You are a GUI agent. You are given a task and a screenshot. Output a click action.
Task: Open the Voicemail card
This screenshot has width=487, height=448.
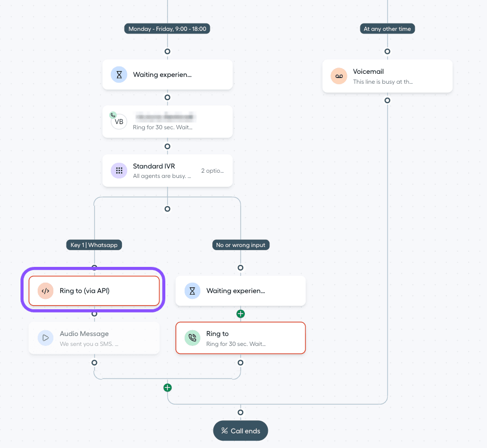387,76
